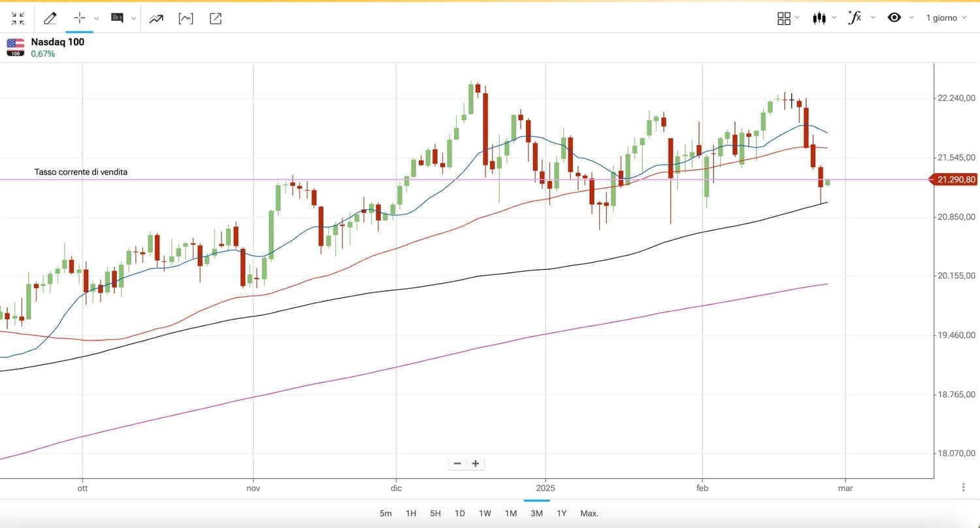Viewport: 980px width, 528px height.
Task: Click the comment annotation icon
Action: (118, 18)
